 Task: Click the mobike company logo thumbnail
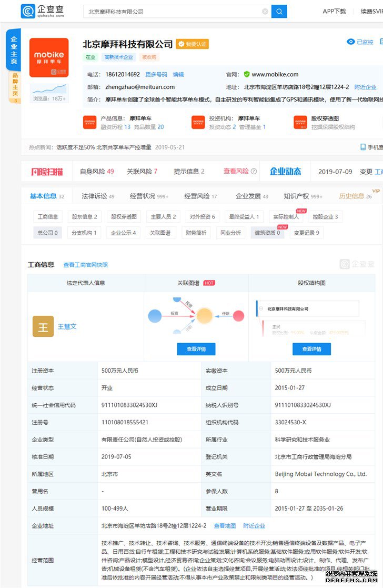pos(49,58)
